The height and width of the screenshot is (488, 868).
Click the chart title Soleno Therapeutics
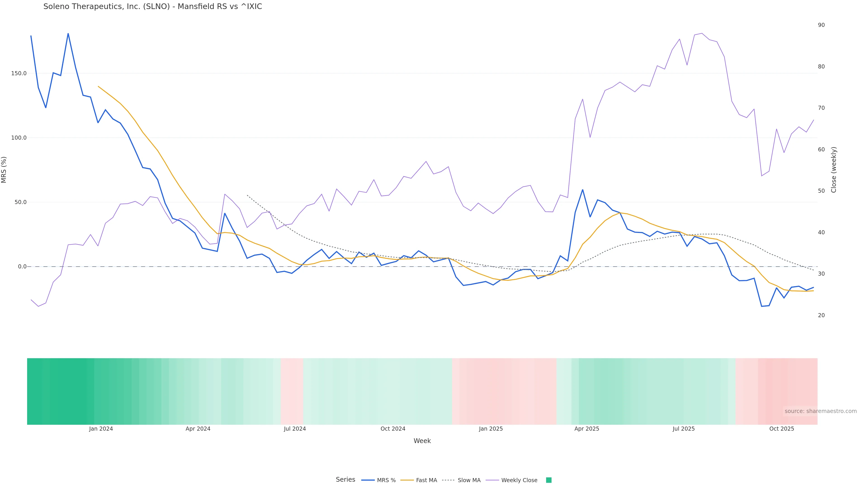pyautogui.click(x=153, y=7)
